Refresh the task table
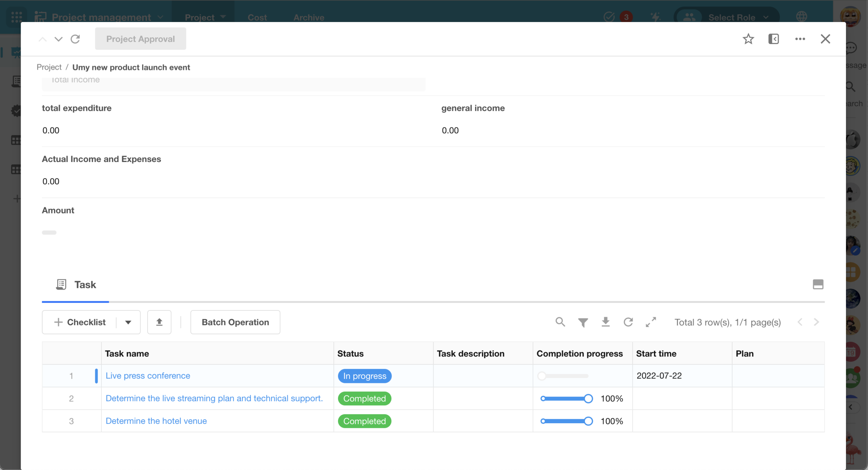This screenshot has width=868, height=470. [x=628, y=322]
